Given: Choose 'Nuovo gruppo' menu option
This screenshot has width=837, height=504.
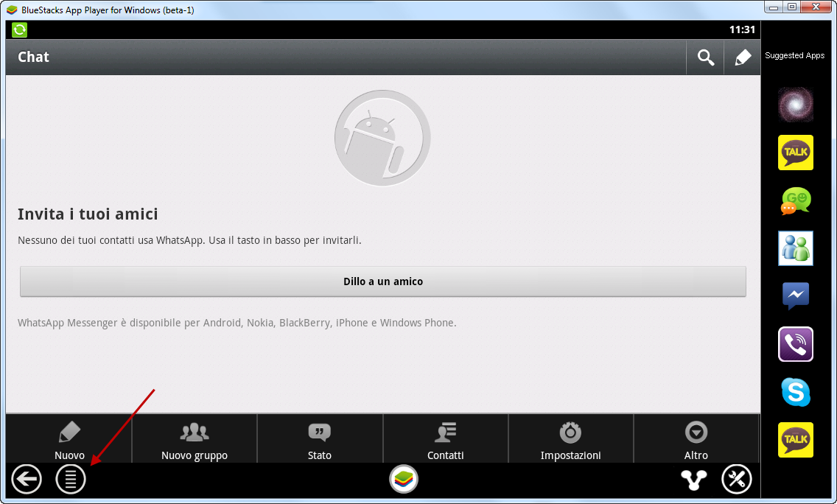Looking at the screenshot, I should 195,439.
